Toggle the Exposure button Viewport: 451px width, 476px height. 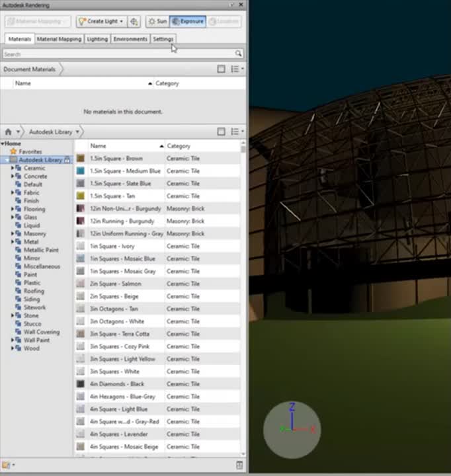[x=188, y=21]
